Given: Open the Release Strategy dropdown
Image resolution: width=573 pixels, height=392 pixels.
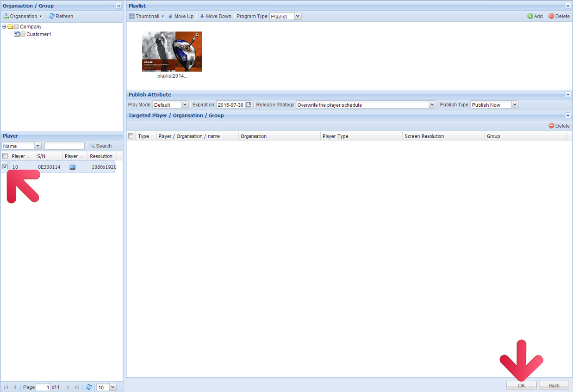Looking at the screenshot, I should point(432,105).
